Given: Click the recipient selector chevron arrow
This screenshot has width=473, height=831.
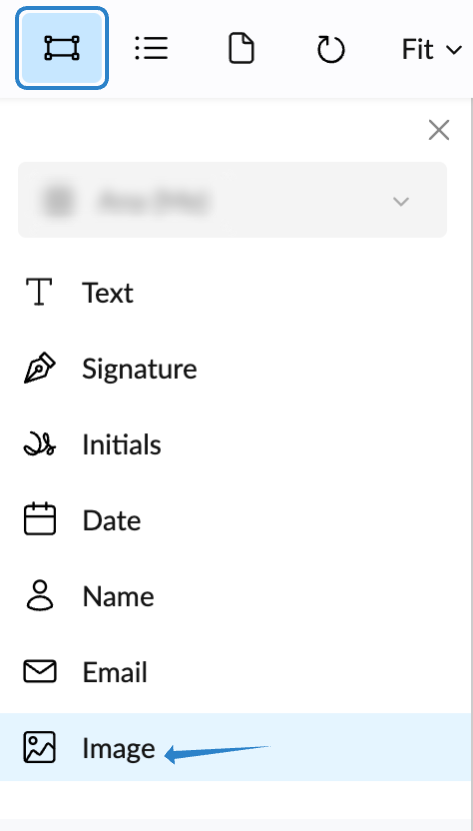Looking at the screenshot, I should (x=401, y=201).
